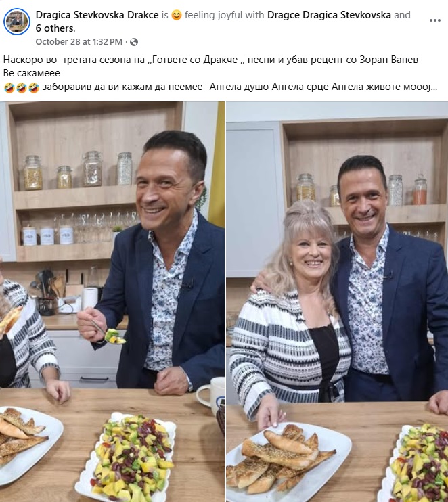Open left photo of man eating salad
The height and width of the screenshot is (502, 448).
tap(112, 302)
